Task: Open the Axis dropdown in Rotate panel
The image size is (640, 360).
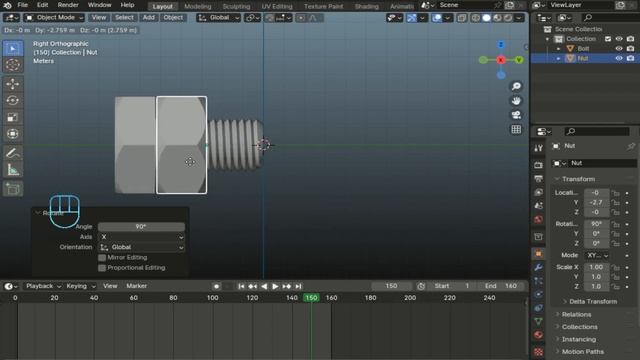Action: click(141, 237)
